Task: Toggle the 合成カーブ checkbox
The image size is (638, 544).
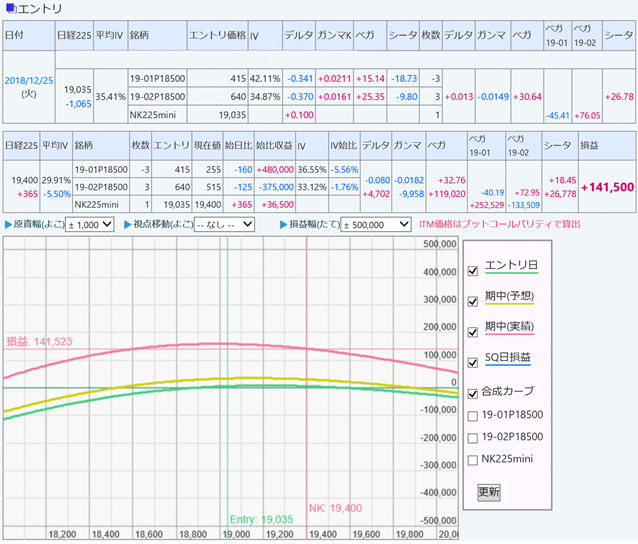Action: 473,393
